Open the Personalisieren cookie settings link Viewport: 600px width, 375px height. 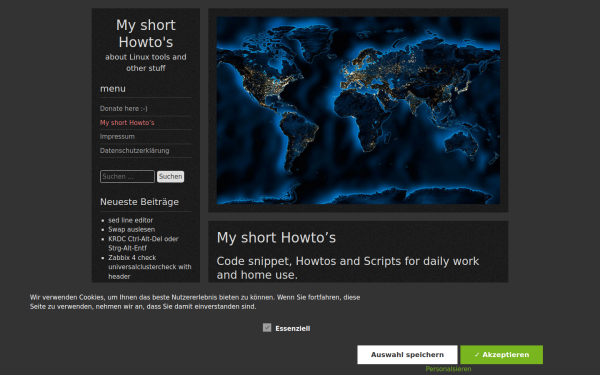(x=448, y=369)
